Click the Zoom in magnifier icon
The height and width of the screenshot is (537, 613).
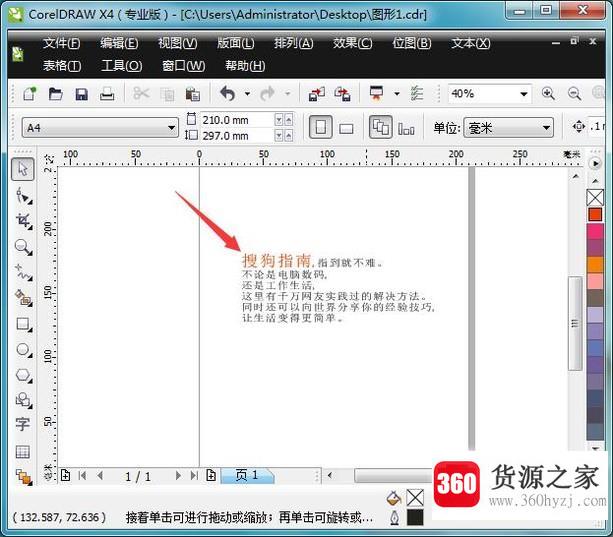coord(548,93)
